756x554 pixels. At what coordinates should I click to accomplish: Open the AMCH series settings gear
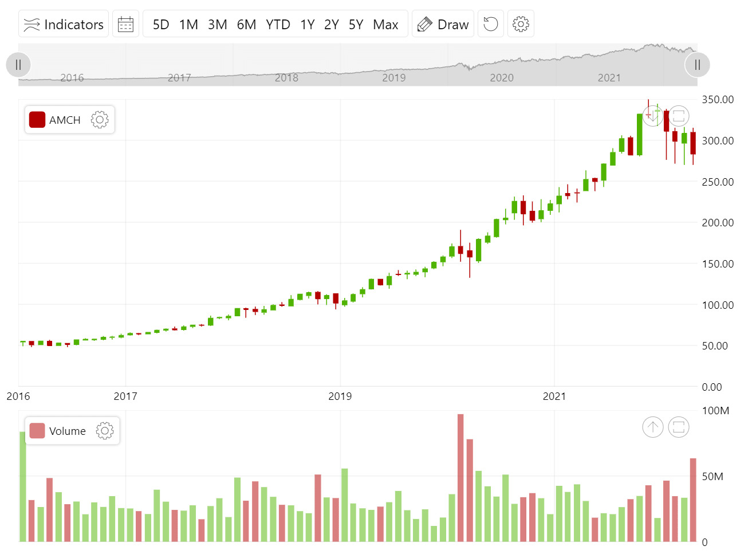coord(100,120)
